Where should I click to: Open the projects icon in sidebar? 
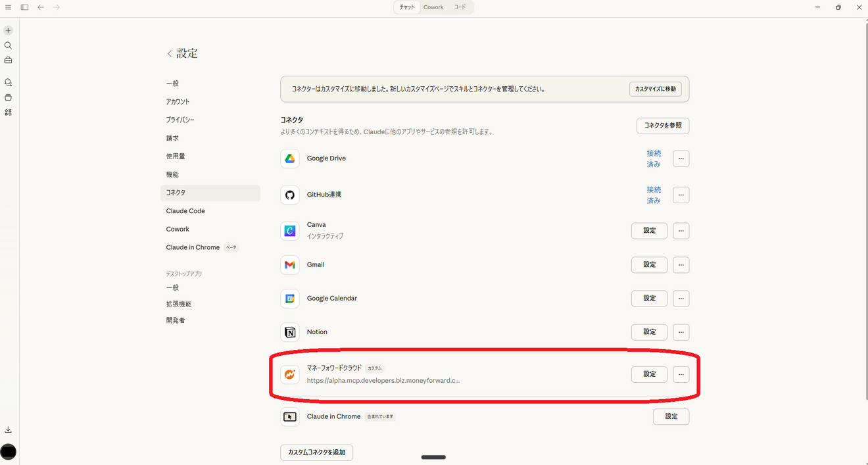tap(8, 97)
